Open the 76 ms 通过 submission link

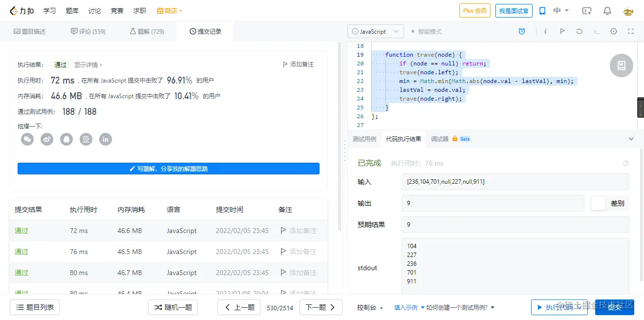point(21,252)
